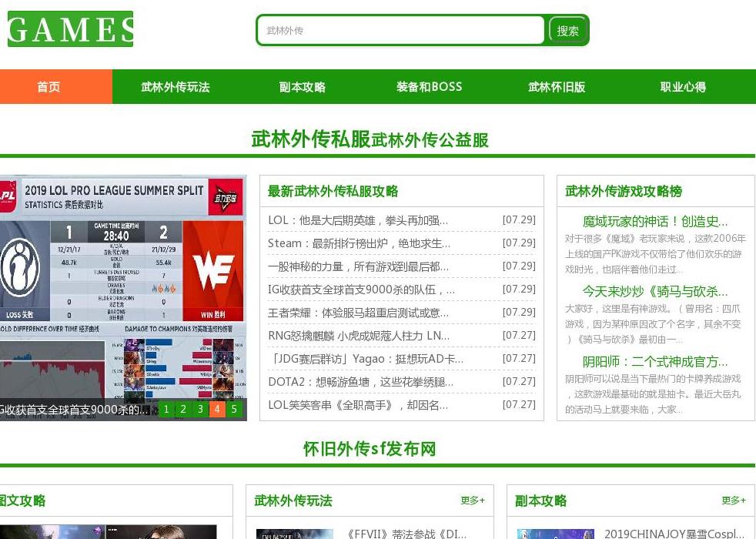Focus the 武林外传 search input field
Viewport: 756px width, 539px height.
point(400,30)
